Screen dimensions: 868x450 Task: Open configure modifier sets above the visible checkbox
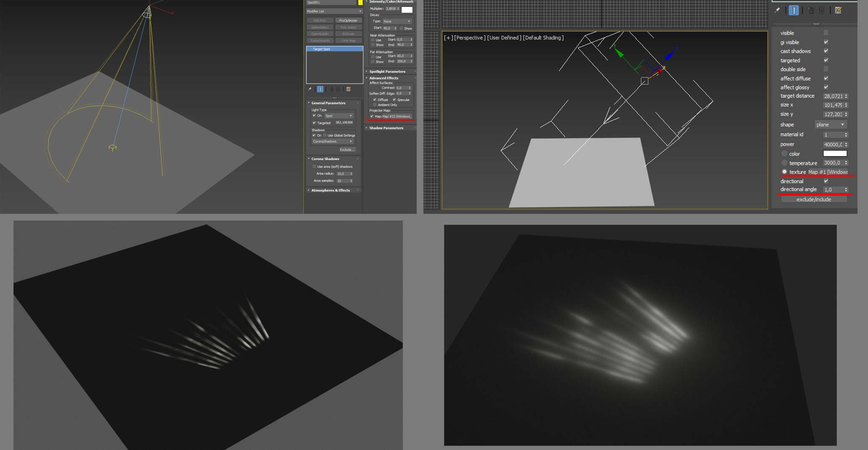tap(838, 11)
